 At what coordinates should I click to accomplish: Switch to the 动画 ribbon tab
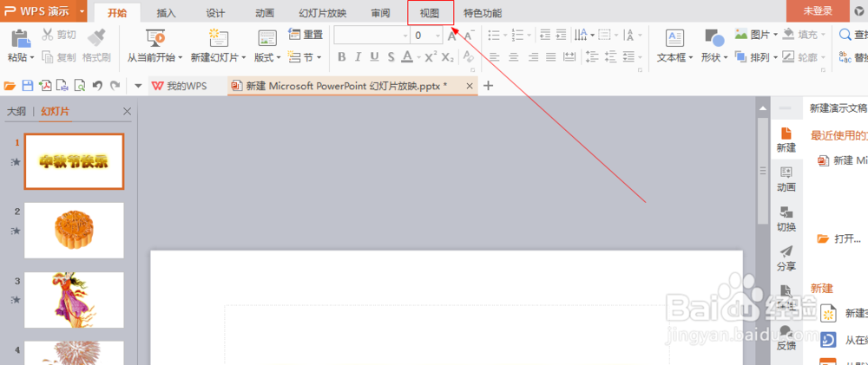265,13
